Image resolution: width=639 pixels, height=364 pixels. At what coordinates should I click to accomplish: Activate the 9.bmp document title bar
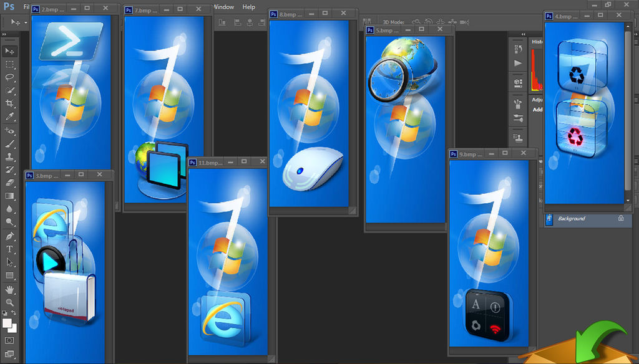[493, 154]
